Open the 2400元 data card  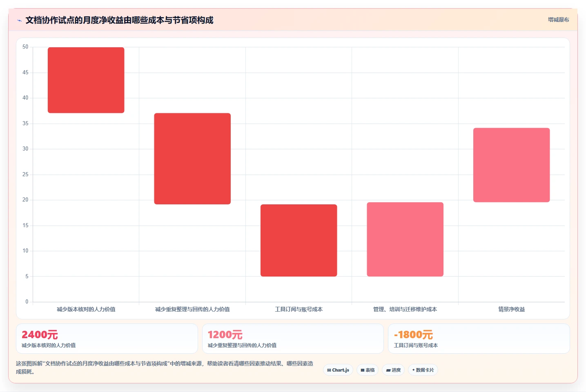pyautogui.click(x=107, y=339)
